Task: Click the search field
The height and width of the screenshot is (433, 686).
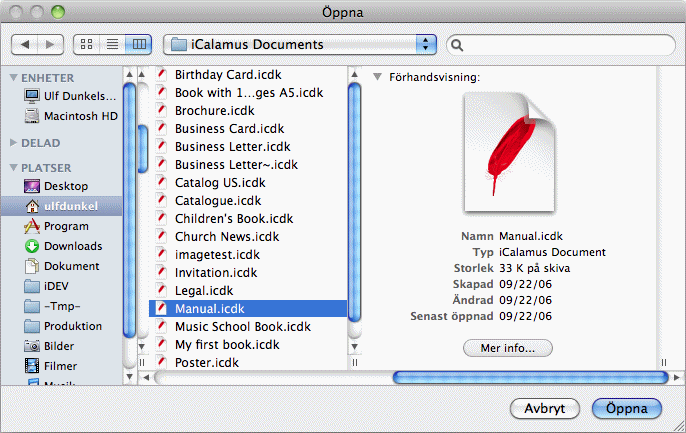Action: click(561, 45)
